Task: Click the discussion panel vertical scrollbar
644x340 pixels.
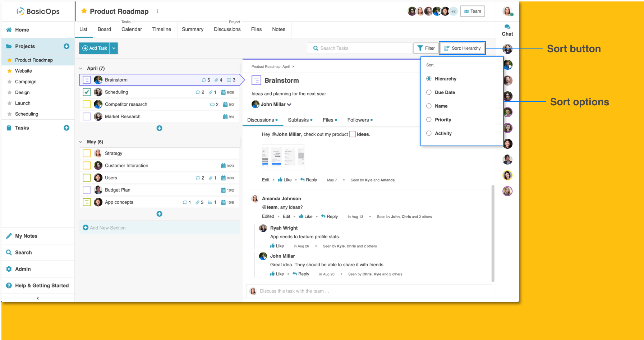Action: (493, 234)
